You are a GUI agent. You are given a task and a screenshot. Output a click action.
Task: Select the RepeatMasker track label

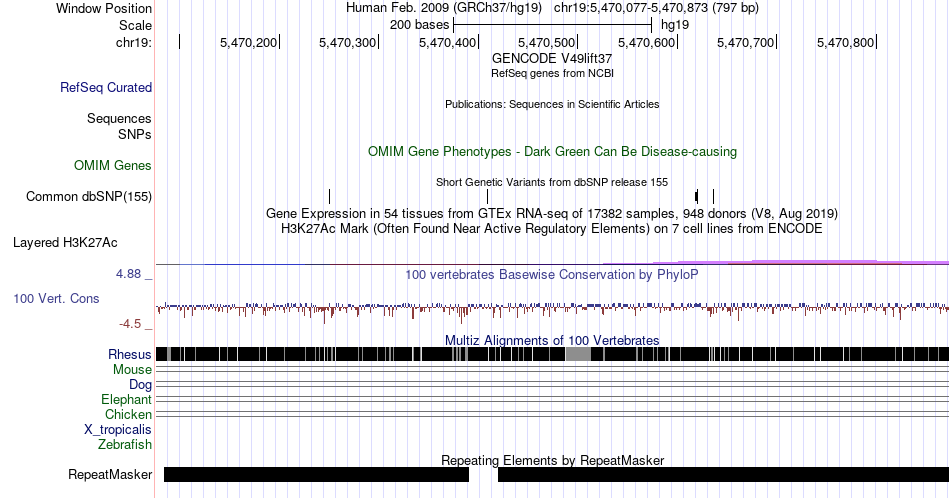(110, 474)
